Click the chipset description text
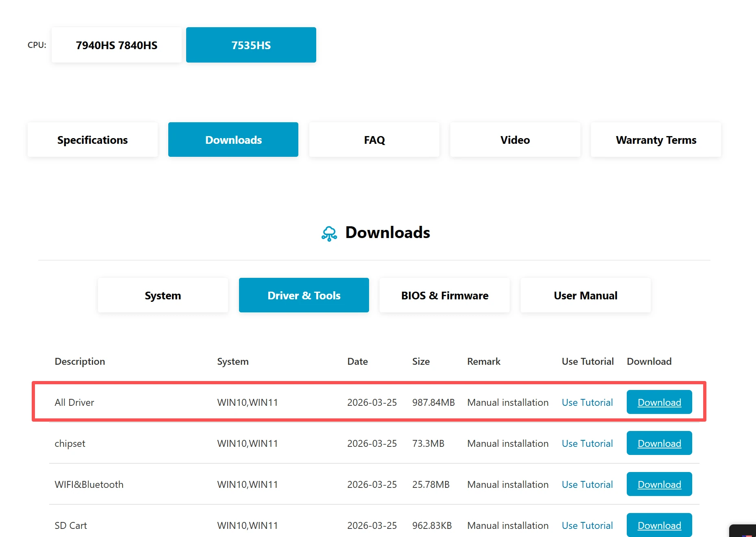 [x=70, y=444]
